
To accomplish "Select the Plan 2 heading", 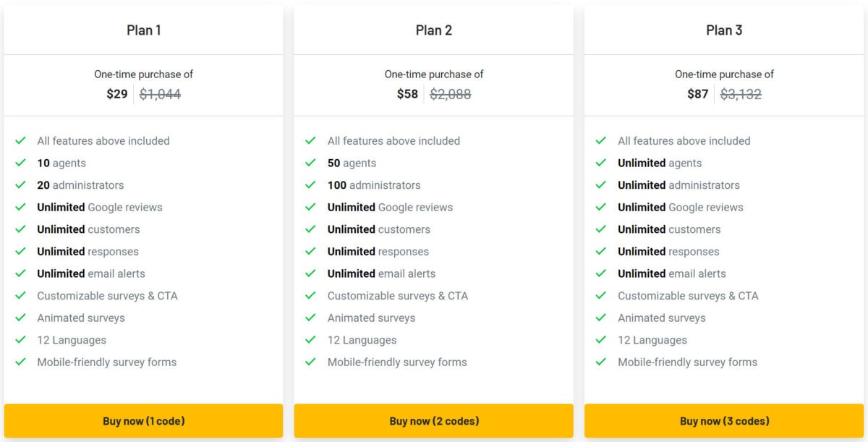I will 434,30.
